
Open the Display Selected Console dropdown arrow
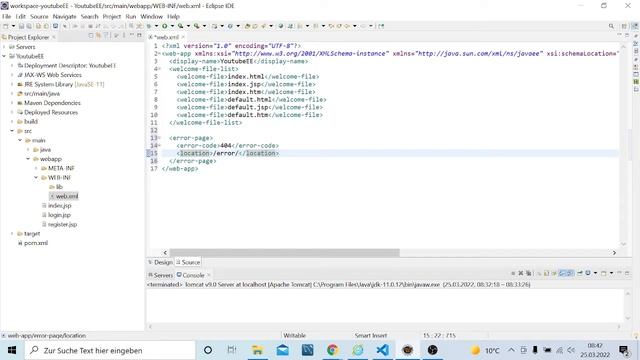click(596, 273)
